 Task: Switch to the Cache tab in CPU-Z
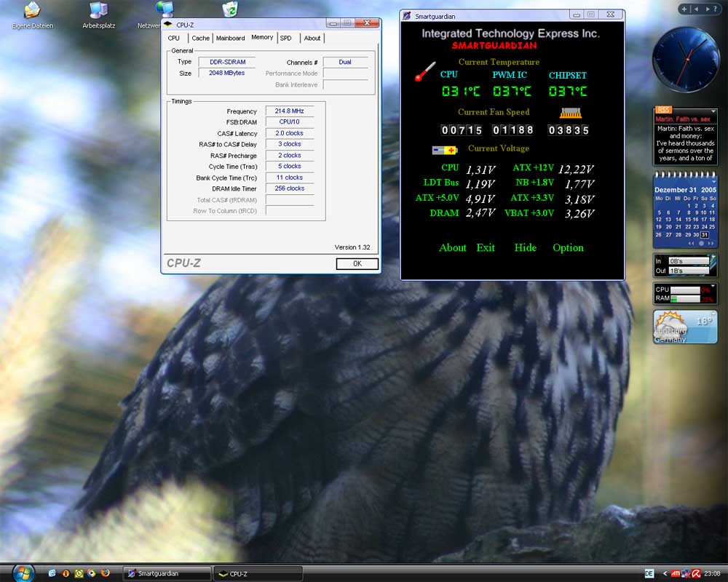pyautogui.click(x=201, y=38)
